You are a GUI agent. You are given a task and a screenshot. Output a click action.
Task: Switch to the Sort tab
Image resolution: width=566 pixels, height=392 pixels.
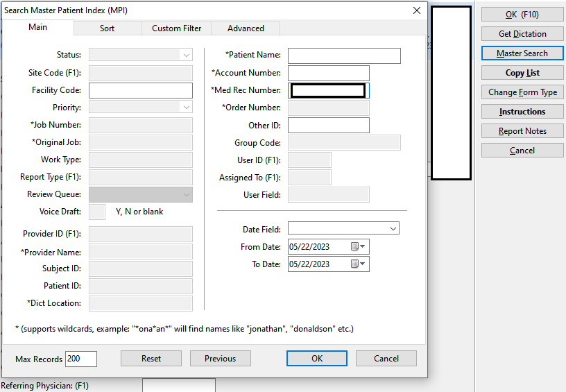tap(107, 28)
